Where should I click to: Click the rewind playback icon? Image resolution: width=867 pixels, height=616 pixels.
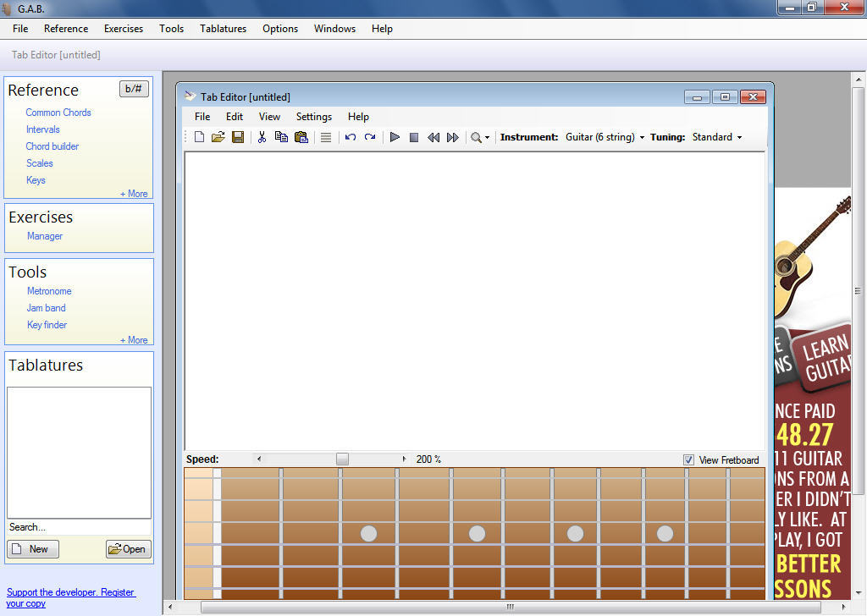coord(433,136)
